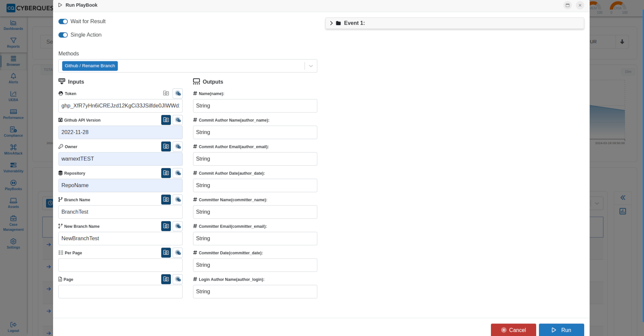Click the cloud icon for Per Page
Screen dimensions: 644x336
tap(178, 253)
